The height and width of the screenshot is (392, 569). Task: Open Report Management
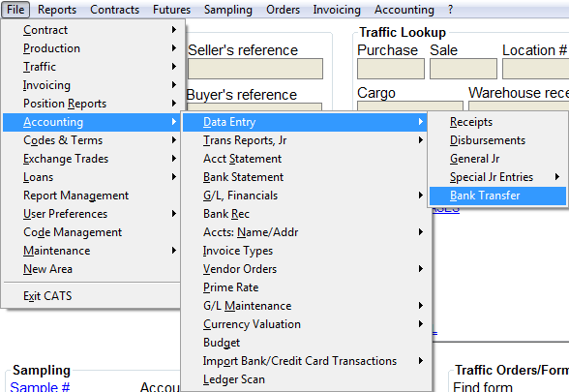(x=91, y=196)
